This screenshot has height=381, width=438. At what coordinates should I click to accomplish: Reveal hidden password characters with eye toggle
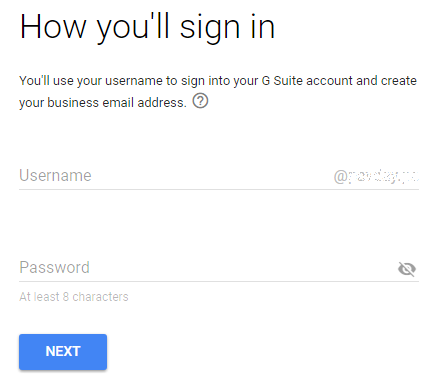(407, 269)
